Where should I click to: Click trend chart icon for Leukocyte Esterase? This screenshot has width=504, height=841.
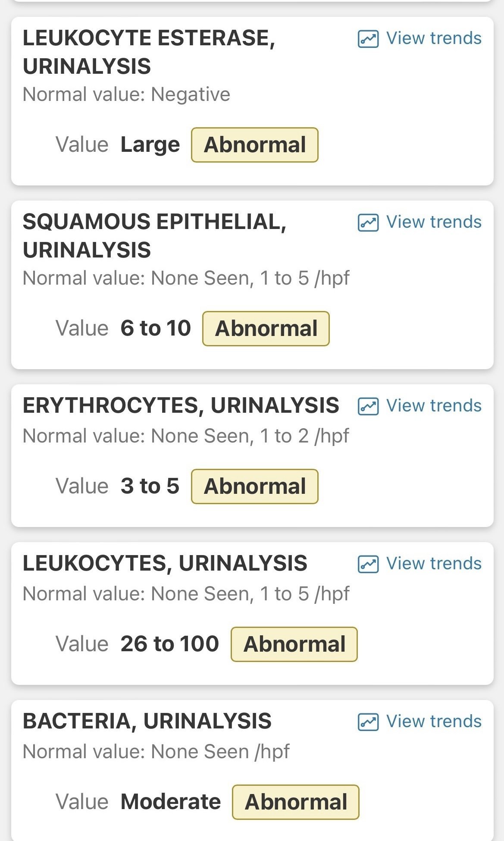(368, 39)
